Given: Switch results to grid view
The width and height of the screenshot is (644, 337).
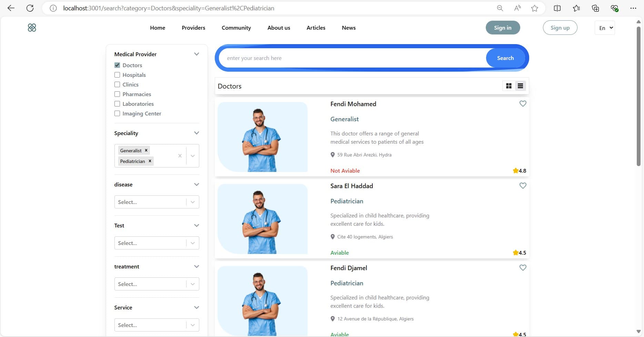Looking at the screenshot, I should (x=509, y=86).
